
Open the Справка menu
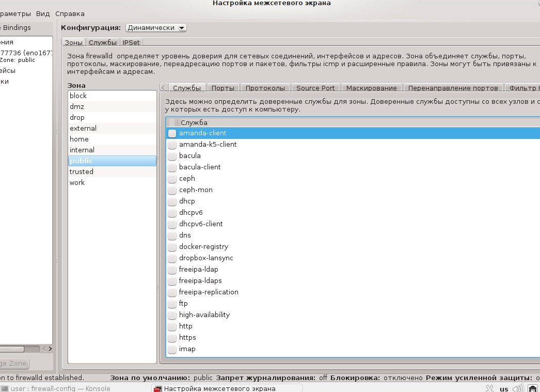click(70, 14)
